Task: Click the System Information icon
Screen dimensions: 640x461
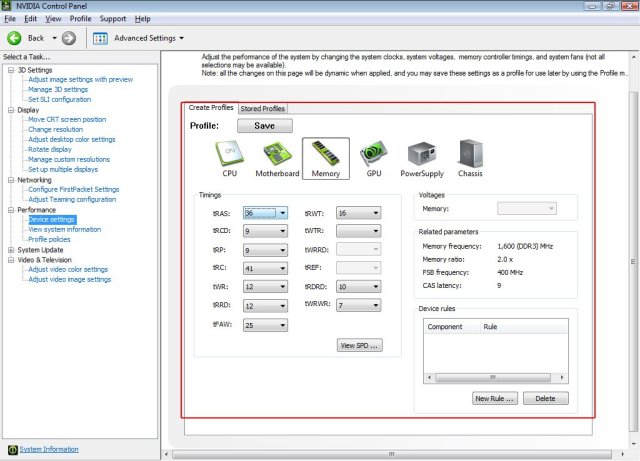Action: pos(13,449)
